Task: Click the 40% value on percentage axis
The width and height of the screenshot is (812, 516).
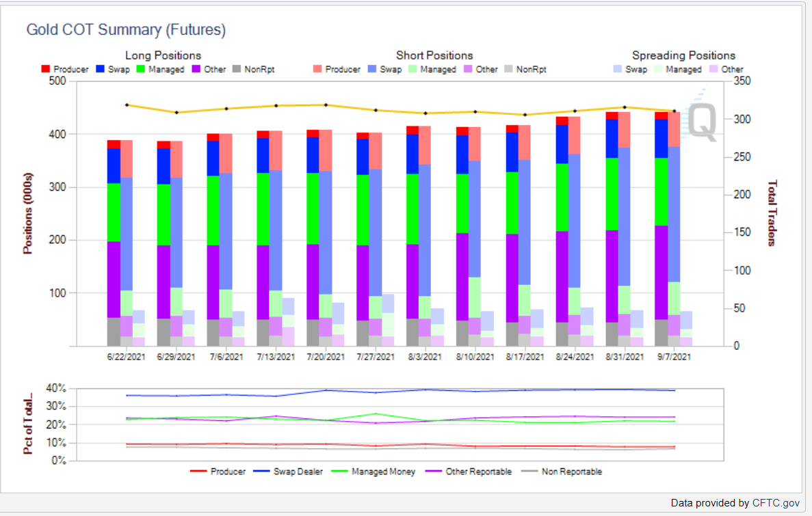Action: [x=56, y=388]
